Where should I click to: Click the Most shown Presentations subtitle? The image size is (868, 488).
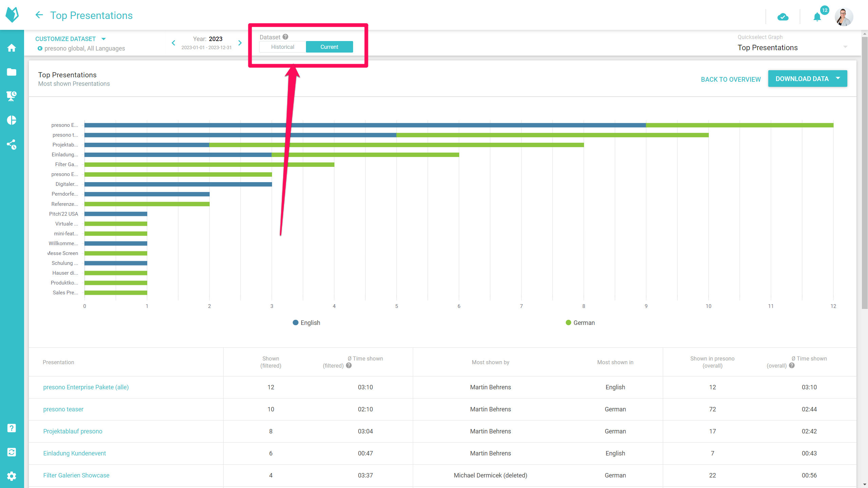tap(74, 84)
